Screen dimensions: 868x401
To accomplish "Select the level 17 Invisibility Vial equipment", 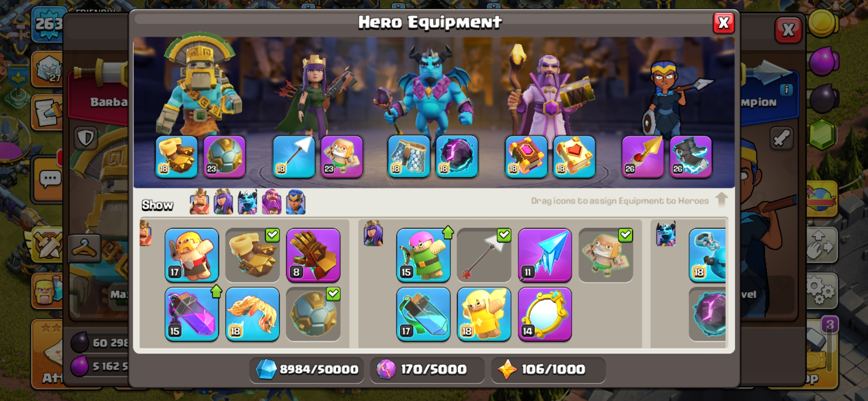I will 423,314.
